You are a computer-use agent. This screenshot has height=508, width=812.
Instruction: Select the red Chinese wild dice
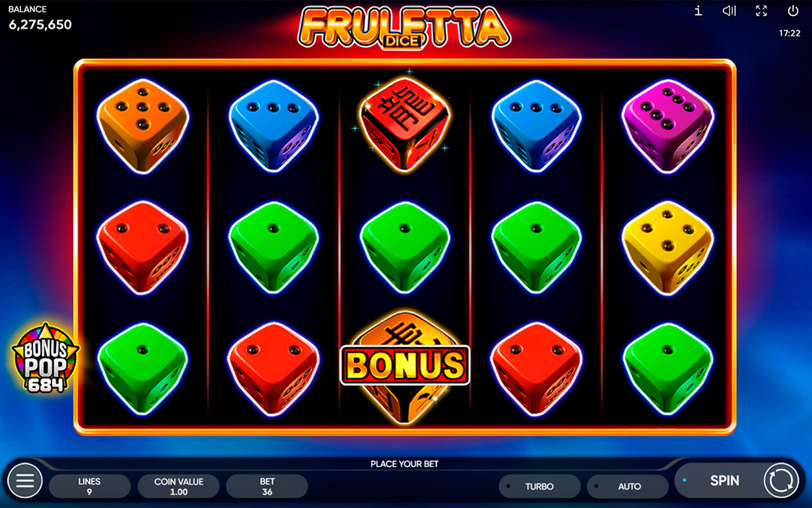click(404, 125)
